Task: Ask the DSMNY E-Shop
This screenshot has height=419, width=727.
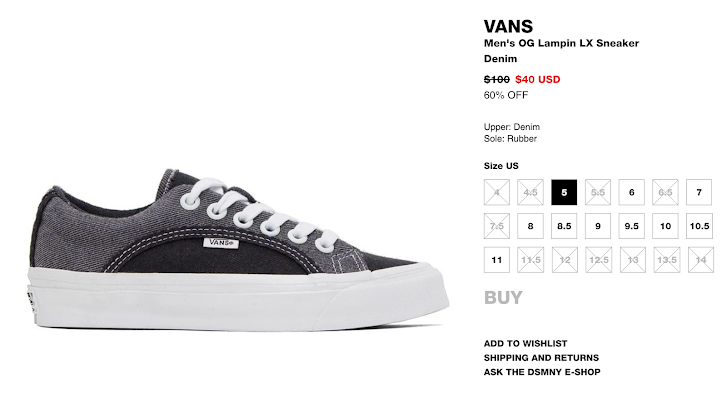Action: pos(542,372)
